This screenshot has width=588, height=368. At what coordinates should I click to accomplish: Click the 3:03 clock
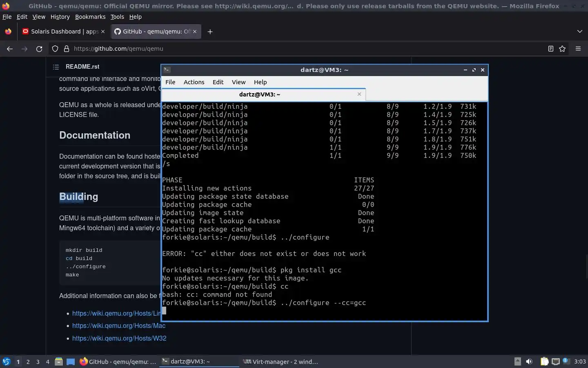580,361
